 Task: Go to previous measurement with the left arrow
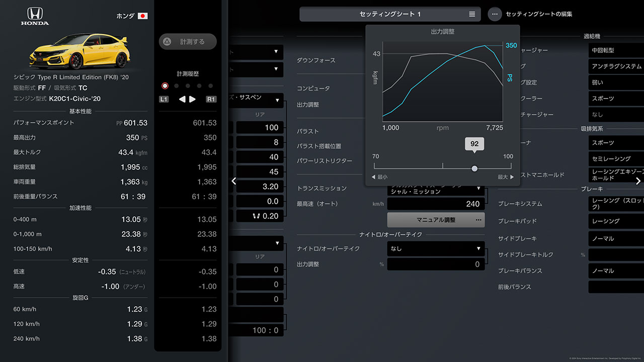pyautogui.click(x=182, y=99)
